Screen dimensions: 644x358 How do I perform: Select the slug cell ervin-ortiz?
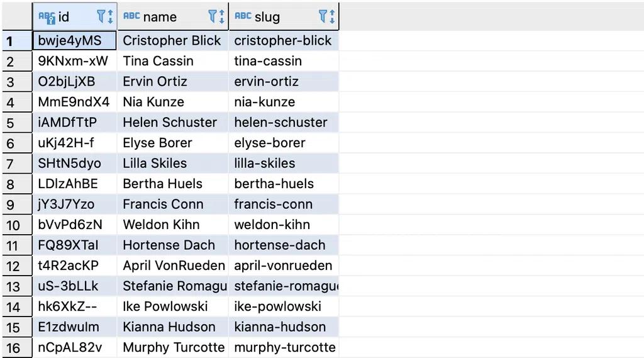pyautogui.click(x=284, y=81)
